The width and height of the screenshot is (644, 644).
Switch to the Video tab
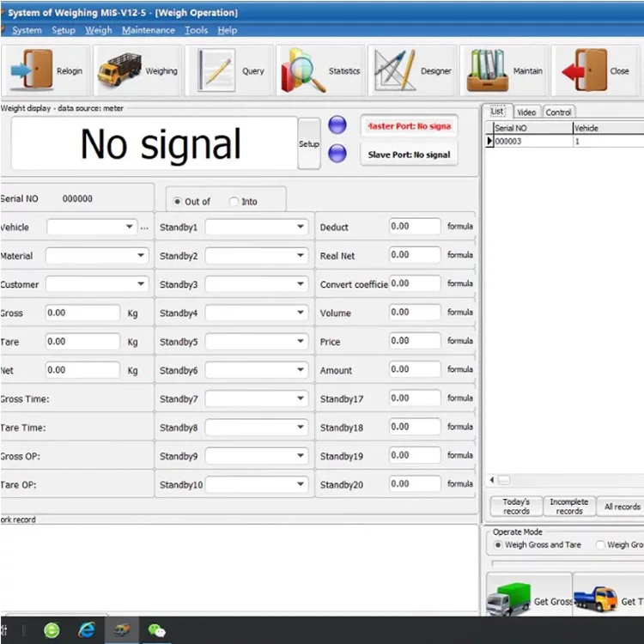click(x=526, y=112)
